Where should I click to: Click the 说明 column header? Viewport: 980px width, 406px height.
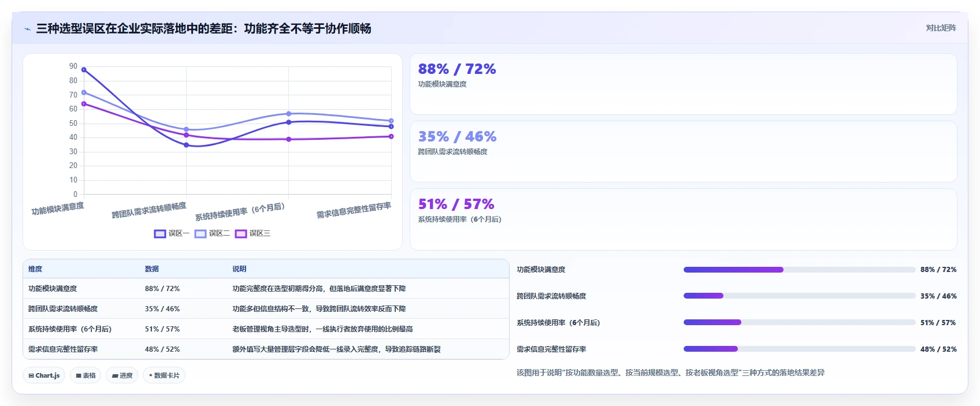coord(239,269)
